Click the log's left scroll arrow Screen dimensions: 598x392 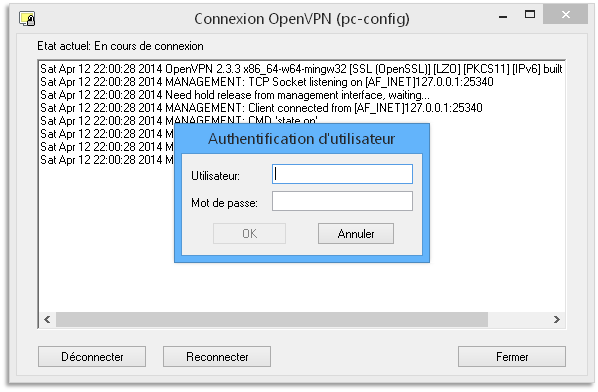point(47,319)
